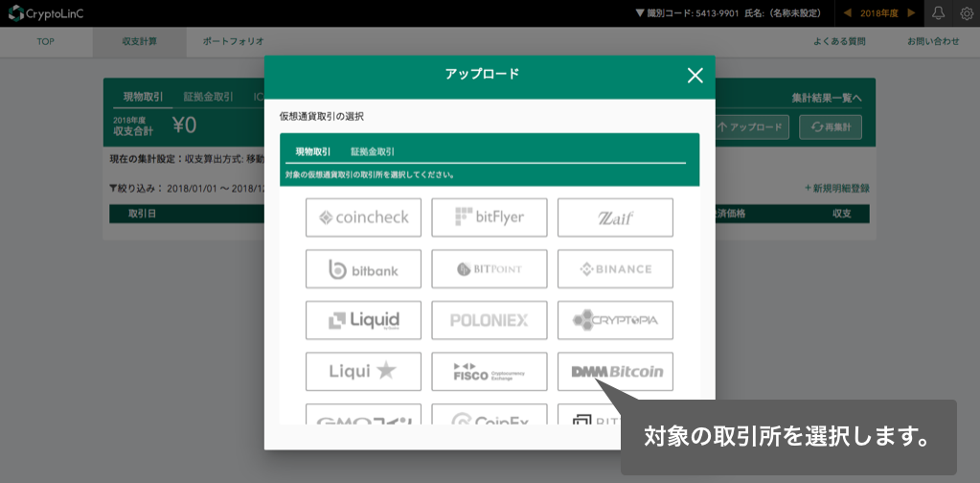The image size is (980, 483).
Task: Select background 証拠金取引 tab
Action: [x=208, y=97]
